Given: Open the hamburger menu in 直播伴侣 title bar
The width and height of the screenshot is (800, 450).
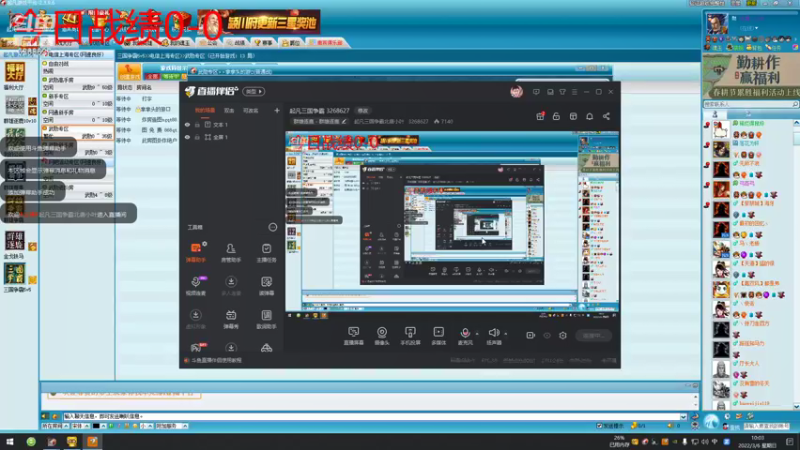Looking at the screenshot, I should click(x=574, y=92).
